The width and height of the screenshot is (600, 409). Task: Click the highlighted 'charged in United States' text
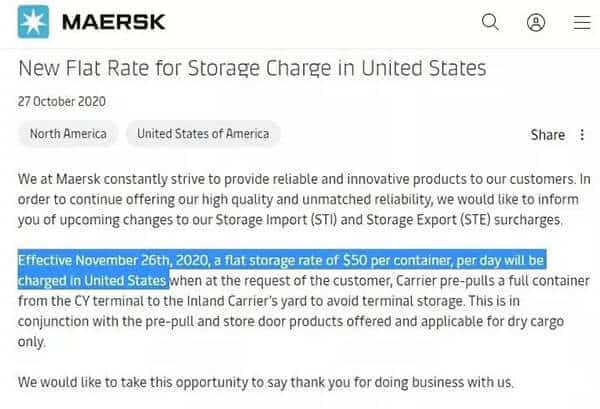point(92,280)
